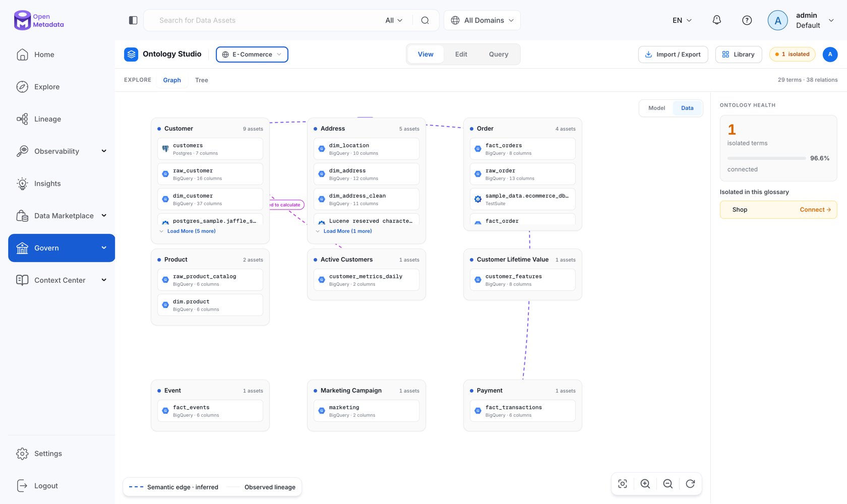Screen dimensions: 847x504
Task: Expand the admin profile menu chevron
Action: (x=831, y=20)
